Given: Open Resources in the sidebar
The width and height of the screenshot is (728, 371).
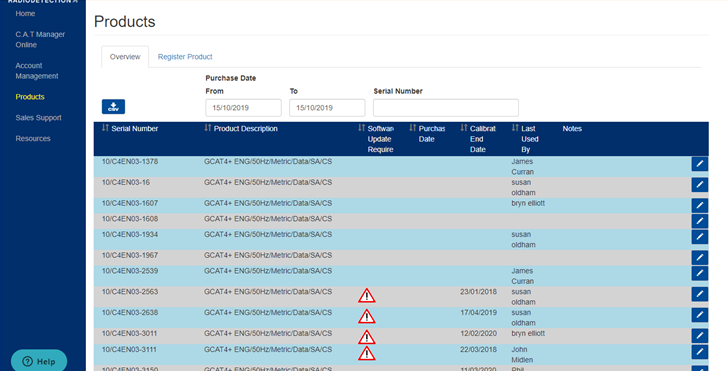Looking at the screenshot, I should click(32, 138).
